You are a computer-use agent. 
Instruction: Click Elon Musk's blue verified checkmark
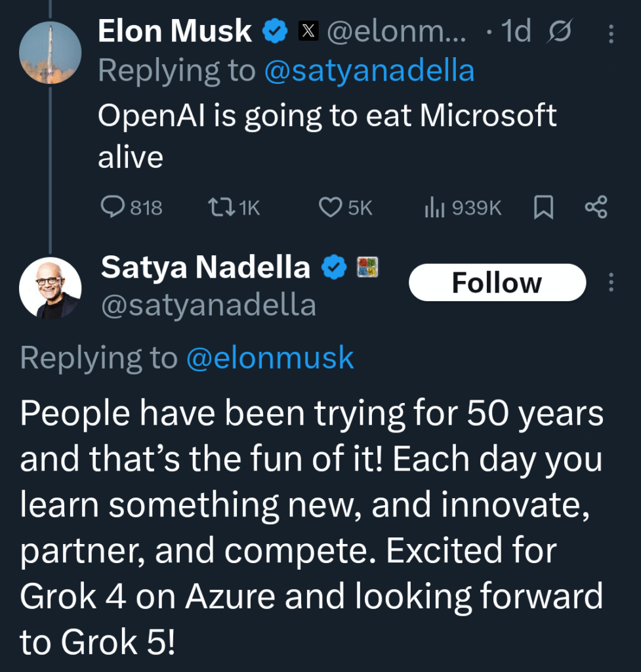pyautogui.click(x=275, y=31)
